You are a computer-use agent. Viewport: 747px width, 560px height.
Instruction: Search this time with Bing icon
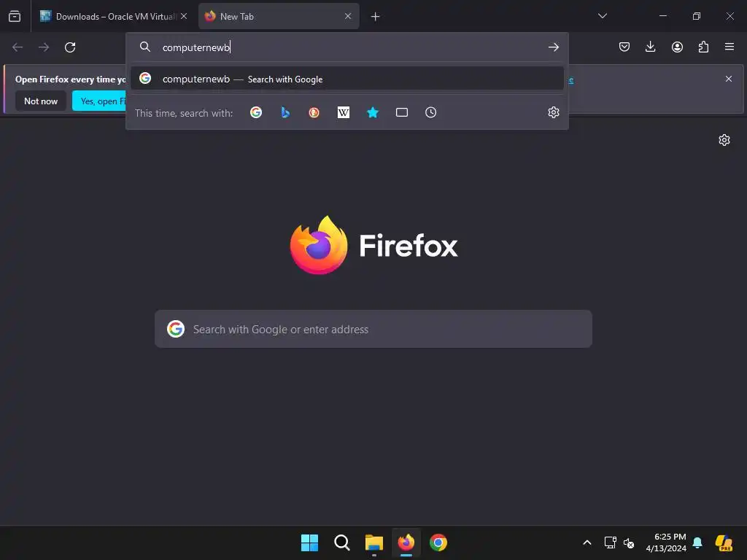[285, 112]
